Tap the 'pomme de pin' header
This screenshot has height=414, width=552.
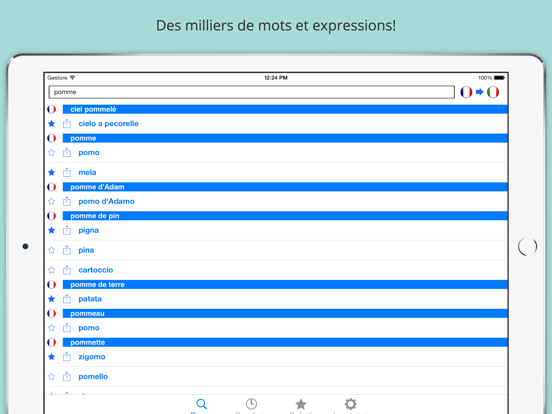pyautogui.click(x=285, y=215)
